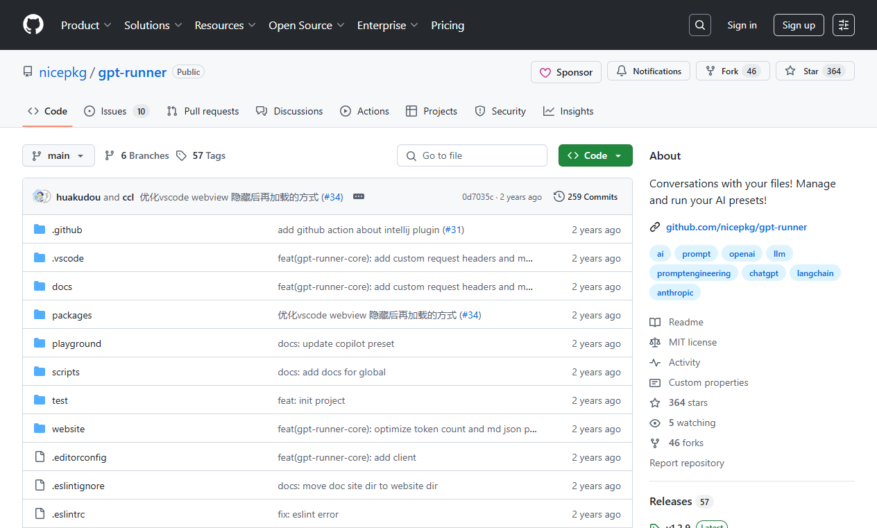The image size is (877, 528).
Task: Switch to the Issues tab
Action: pos(116,111)
